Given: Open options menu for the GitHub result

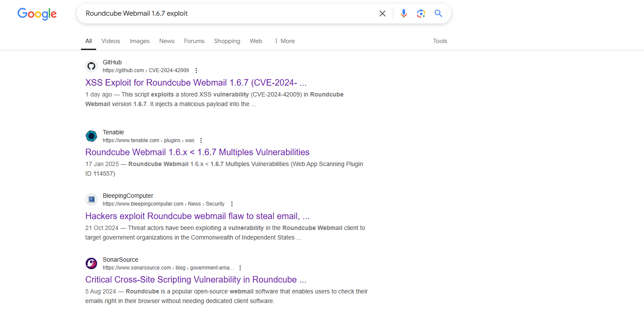Looking at the screenshot, I should click(x=196, y=70).
